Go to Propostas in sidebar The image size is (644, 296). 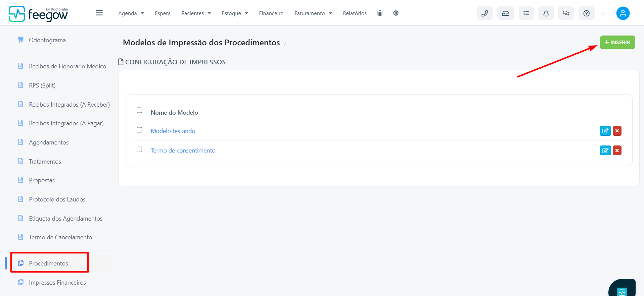tap(42, 180)
